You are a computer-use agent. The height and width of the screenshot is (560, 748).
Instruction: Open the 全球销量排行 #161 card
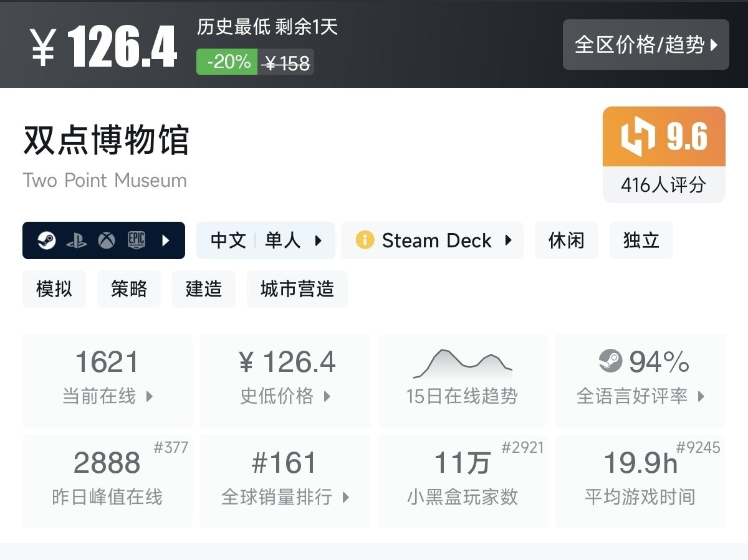click(x=285, y=482)
